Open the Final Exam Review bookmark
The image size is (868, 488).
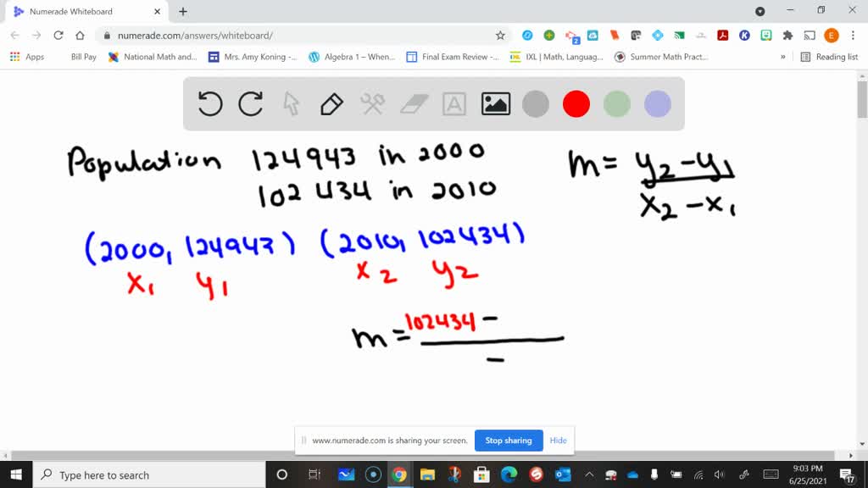click(x=453, y=57)
